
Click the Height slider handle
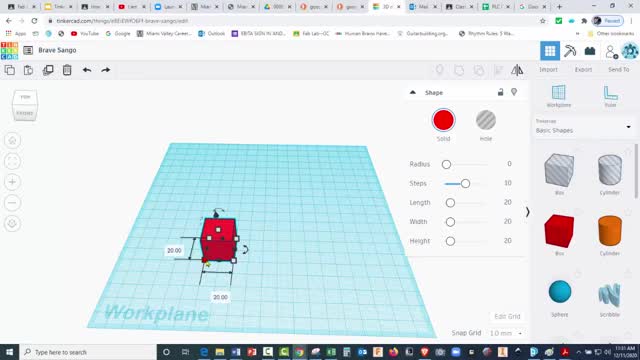pos(450,241)
